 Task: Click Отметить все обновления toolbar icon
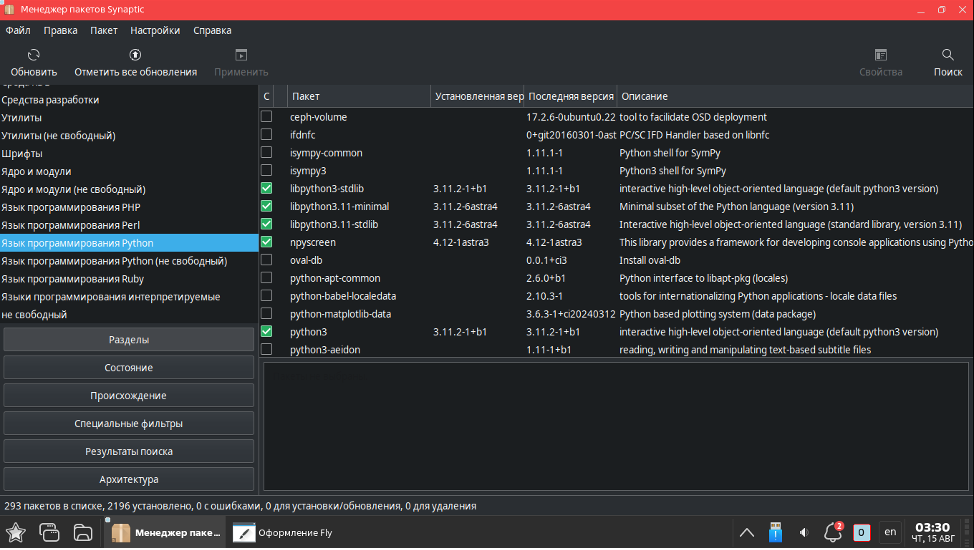click(x=135, y=56)
